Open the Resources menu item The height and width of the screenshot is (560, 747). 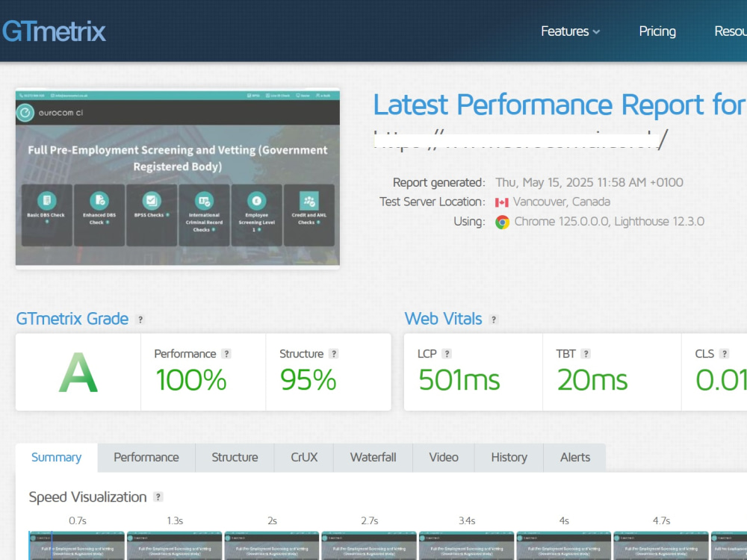pyautogui.click(x=731, y=31)
